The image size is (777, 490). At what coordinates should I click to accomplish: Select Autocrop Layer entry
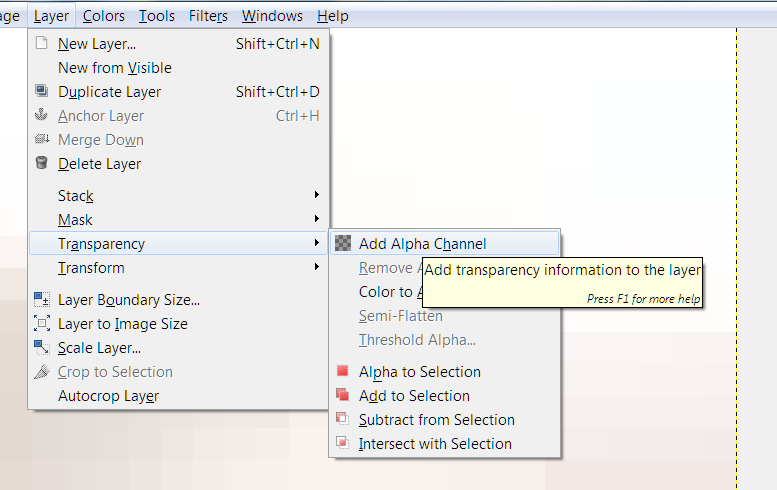point(108,396)
